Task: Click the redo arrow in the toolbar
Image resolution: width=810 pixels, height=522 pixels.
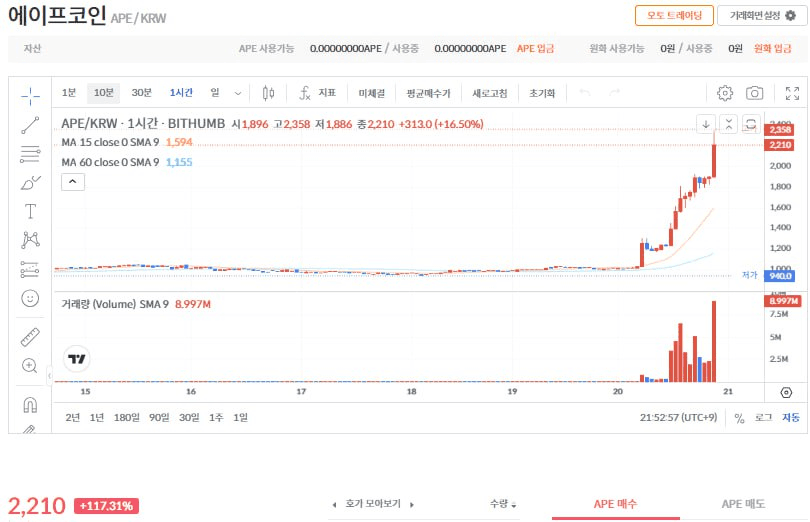Action: click(x=614, y=93)
